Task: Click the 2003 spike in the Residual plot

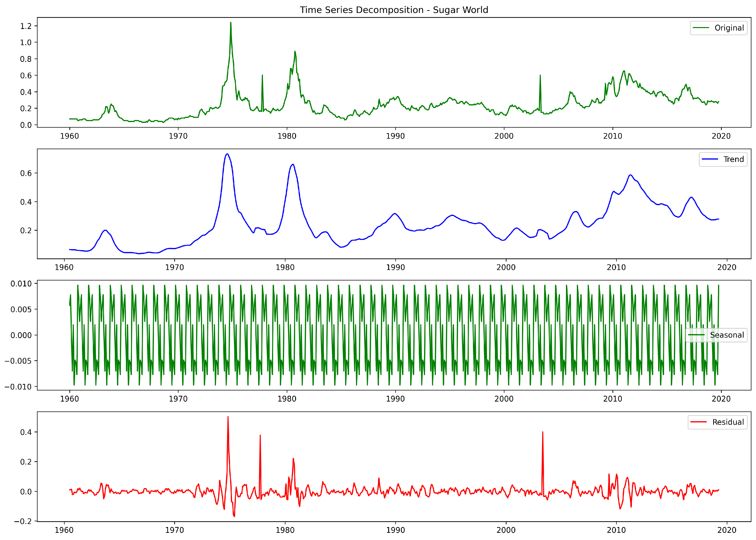Action: [543, 433]
